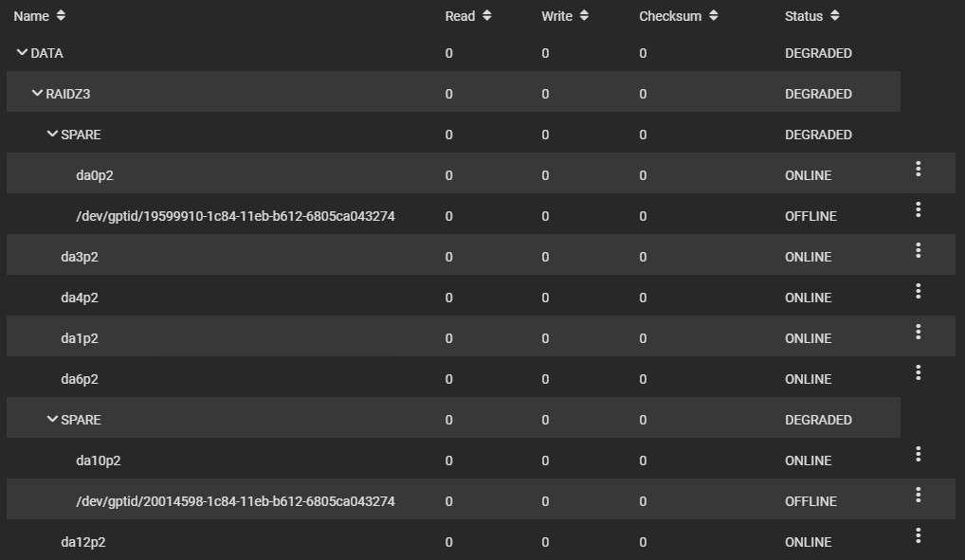The image size is (965, 560).
Task: Collapse the DATA pool tree
Action: click(x=22, y=53)
